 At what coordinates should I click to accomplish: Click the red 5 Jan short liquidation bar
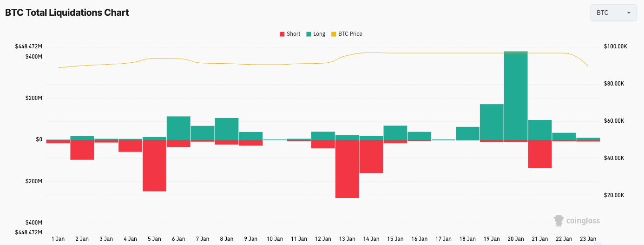[154, 166]
